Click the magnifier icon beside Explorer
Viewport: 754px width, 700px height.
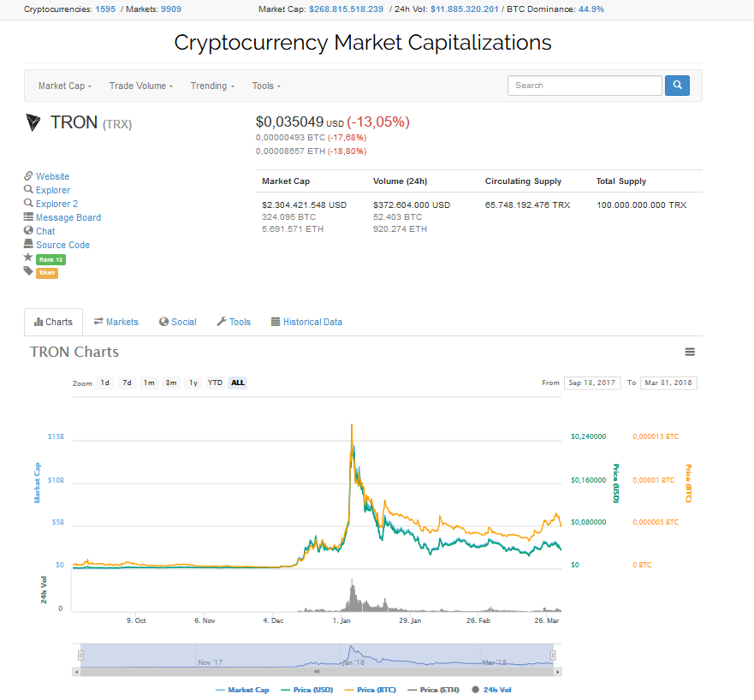coord(28,189)
